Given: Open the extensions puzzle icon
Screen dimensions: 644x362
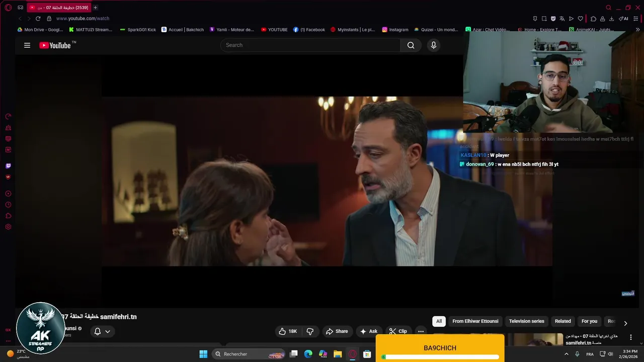Looking at the screenshot, I should coord(593,19).
